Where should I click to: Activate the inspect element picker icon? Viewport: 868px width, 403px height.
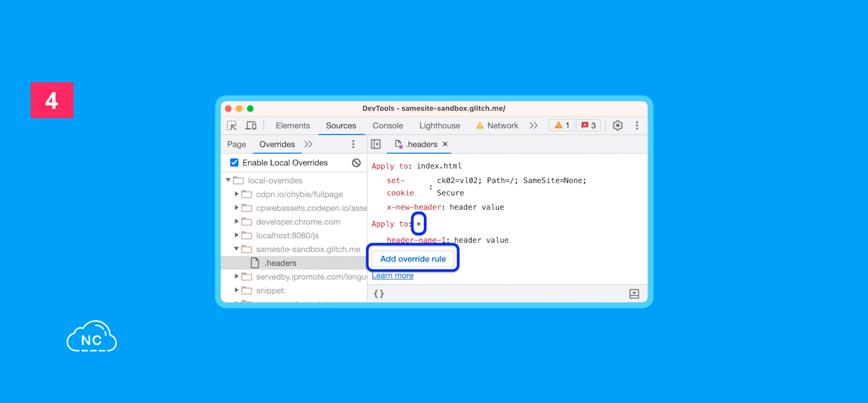click(x=231, y=126)
